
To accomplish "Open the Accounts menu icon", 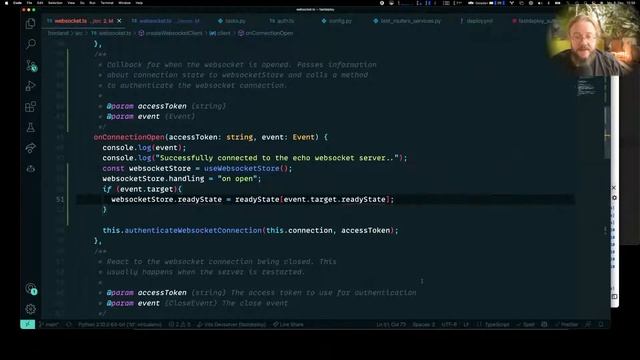I will click(x=31, y=289).
